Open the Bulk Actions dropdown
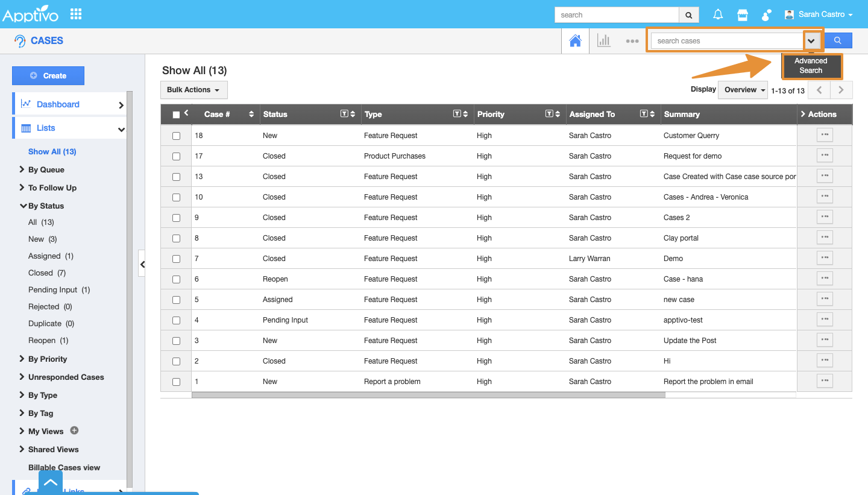This screenshot has height=495, width=868. coord(193,90)
